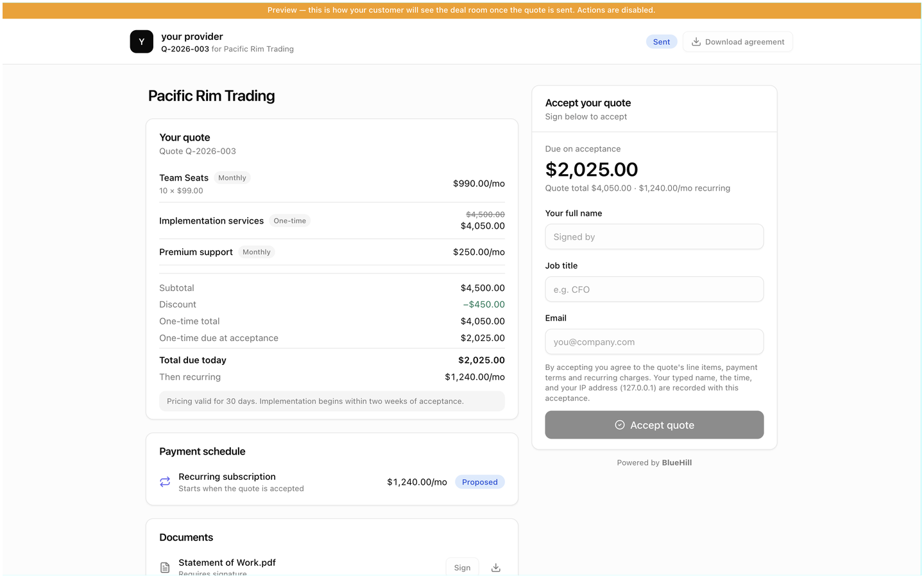Click the struck-through $4,500.00 price
The image size is (924, 578).
point(485,215)
